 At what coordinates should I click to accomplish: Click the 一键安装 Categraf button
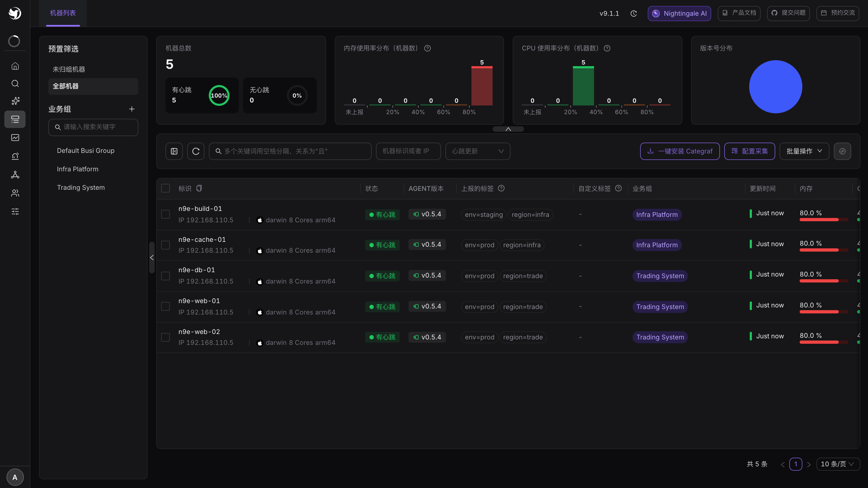click(x=680, y=151)
